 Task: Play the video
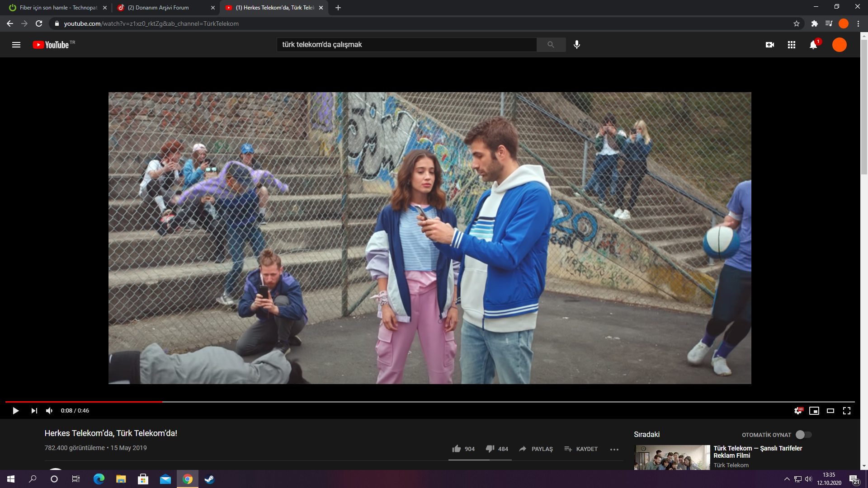point(16,411)
